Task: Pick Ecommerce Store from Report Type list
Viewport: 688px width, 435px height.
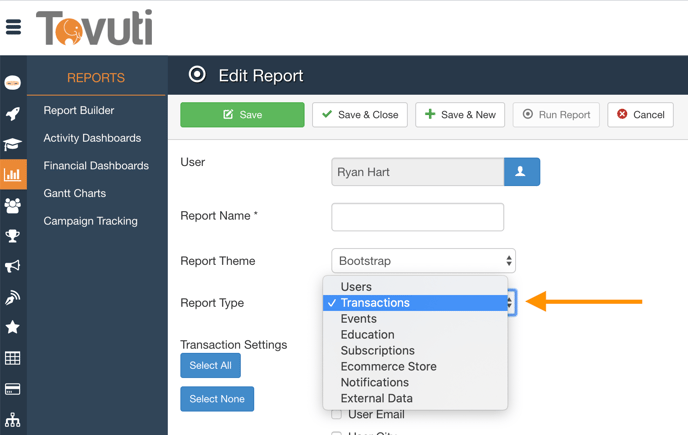Action: click(x=388, y=367)
